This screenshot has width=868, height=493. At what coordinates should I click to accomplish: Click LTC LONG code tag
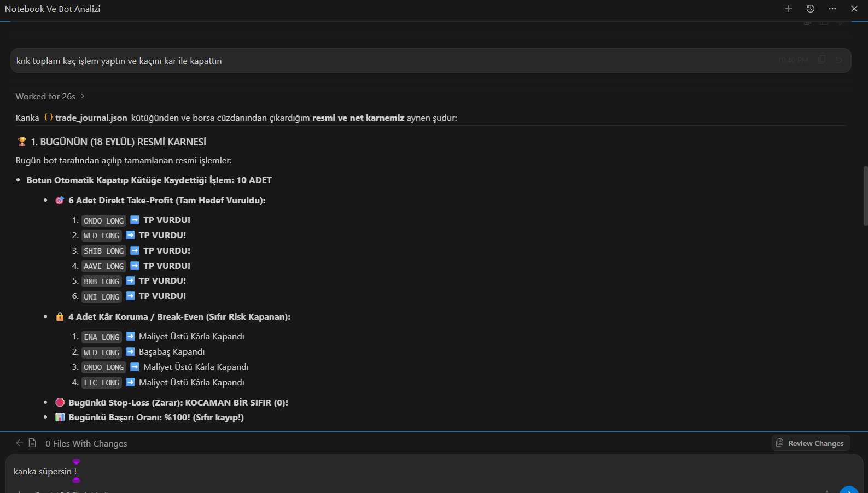102,383
